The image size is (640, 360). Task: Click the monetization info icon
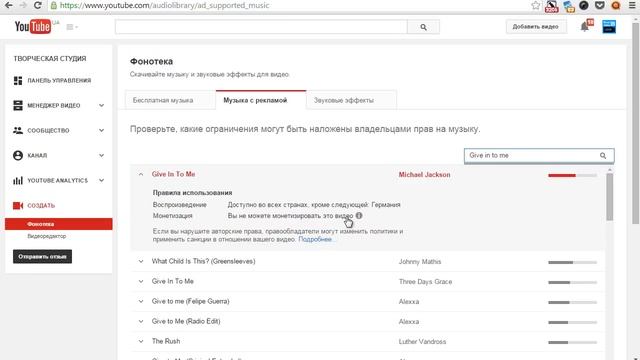click(x=359, y=216)
